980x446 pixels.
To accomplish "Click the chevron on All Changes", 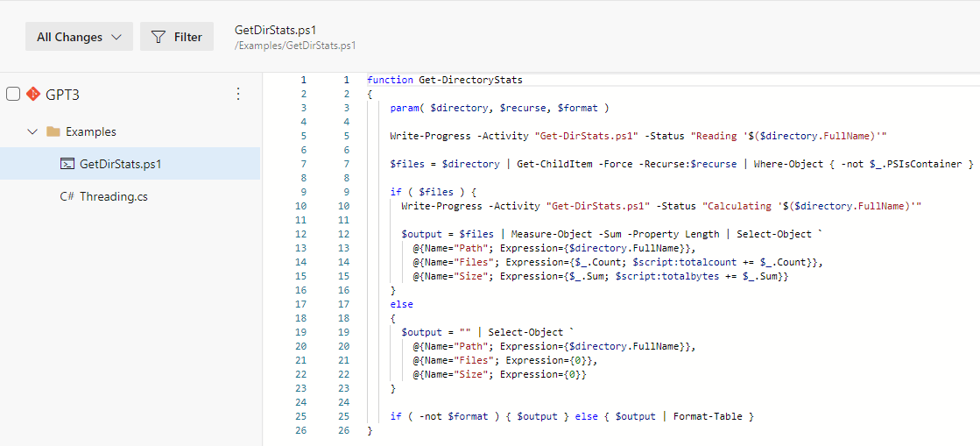I will 116,37.
